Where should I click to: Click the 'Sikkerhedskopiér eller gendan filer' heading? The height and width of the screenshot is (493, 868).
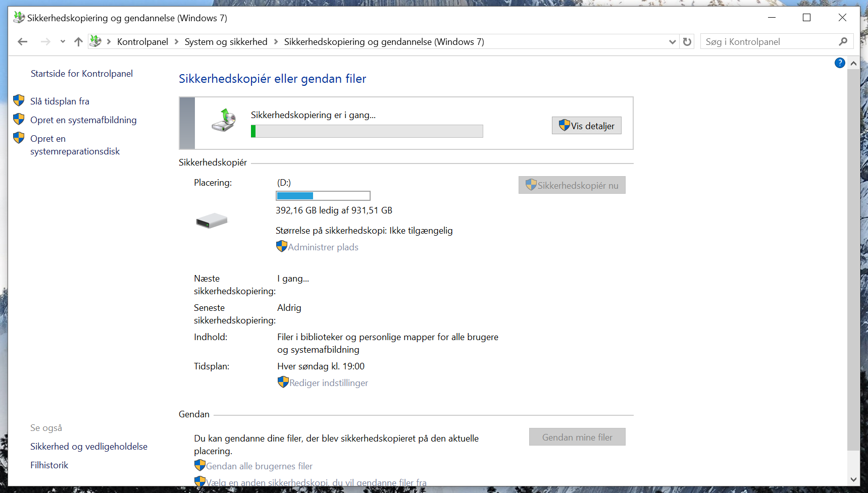coord(272,79)
